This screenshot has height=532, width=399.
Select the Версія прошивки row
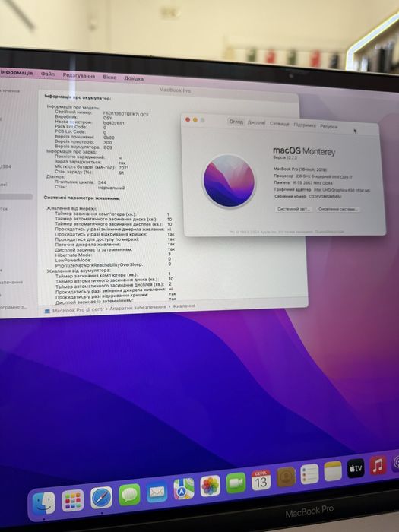coord(85,137)
